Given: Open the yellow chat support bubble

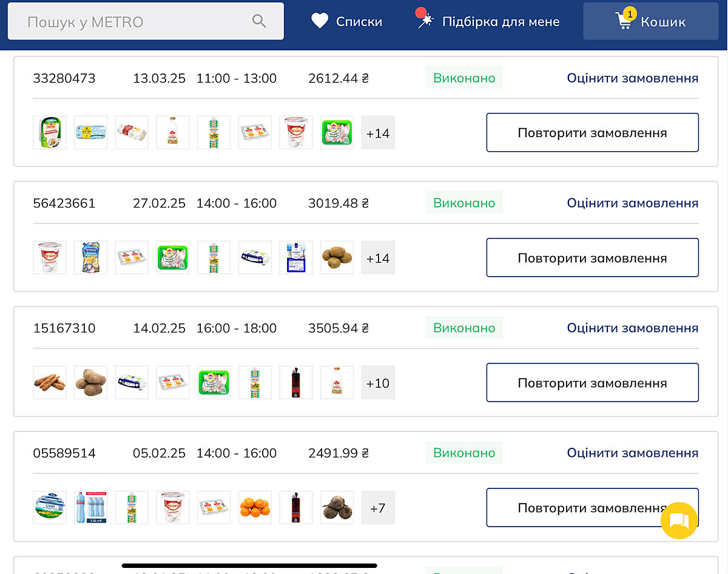Looking at the screenshot, I should pos(679,521).
